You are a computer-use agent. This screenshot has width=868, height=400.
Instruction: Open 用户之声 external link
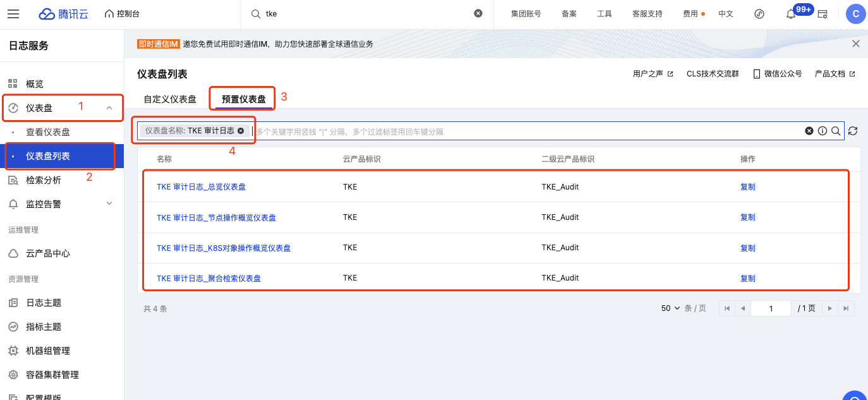pos(653,74)
